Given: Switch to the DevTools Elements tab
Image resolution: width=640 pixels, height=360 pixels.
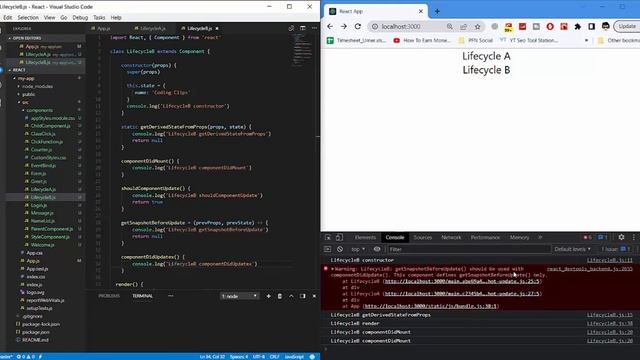Looking at the screenshot, I should pos(365,238).
